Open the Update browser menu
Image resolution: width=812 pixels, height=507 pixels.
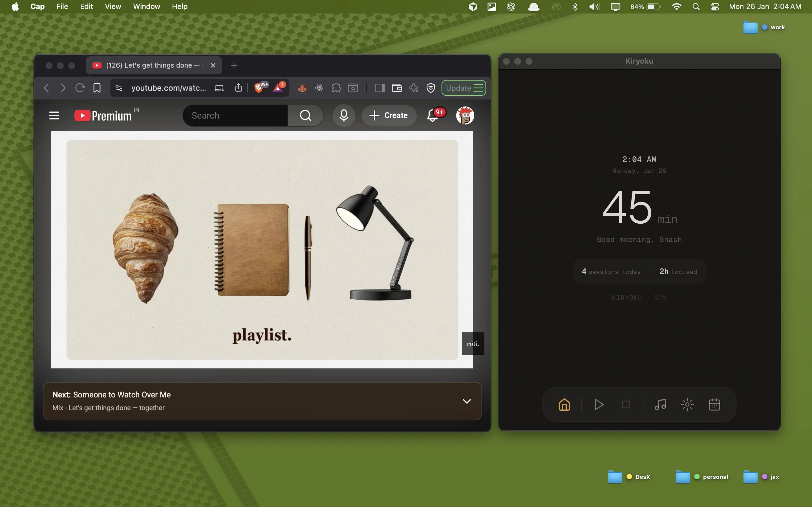tap(464, 88)
